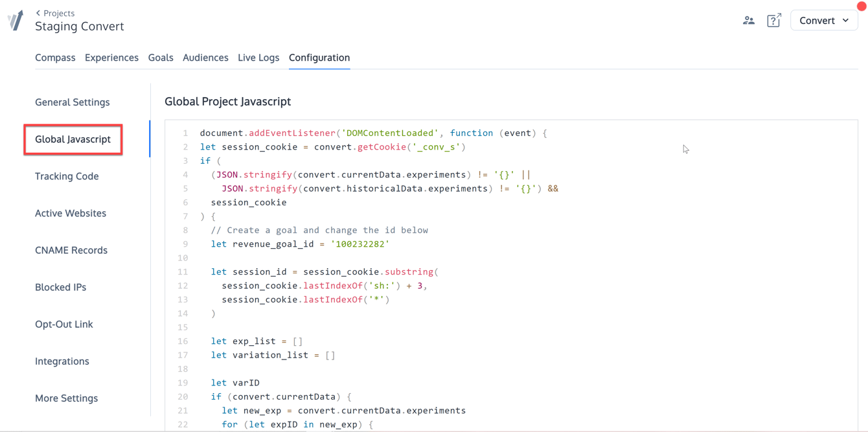Select the Configuration tab

tap(319, 58)
